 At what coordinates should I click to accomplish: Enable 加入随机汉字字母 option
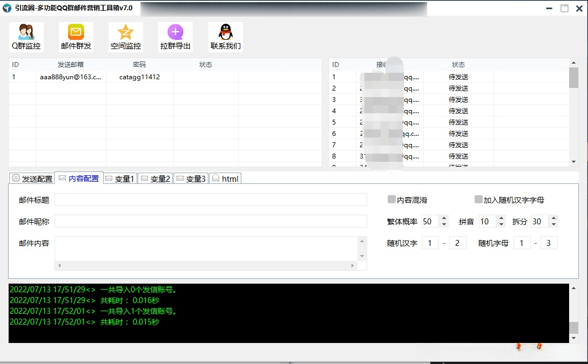pyautogui.click(x=478, y=200)
